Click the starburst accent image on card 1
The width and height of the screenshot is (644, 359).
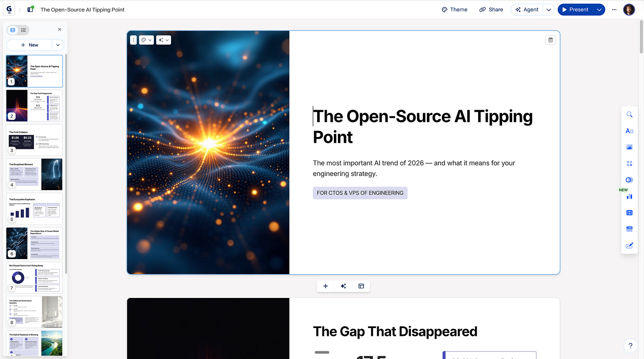point(208,153)
